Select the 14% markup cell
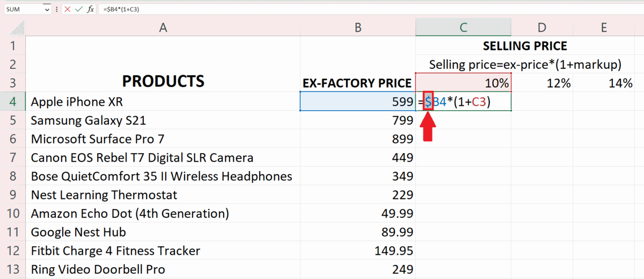644x279 pixels. [x=604, y=83]
